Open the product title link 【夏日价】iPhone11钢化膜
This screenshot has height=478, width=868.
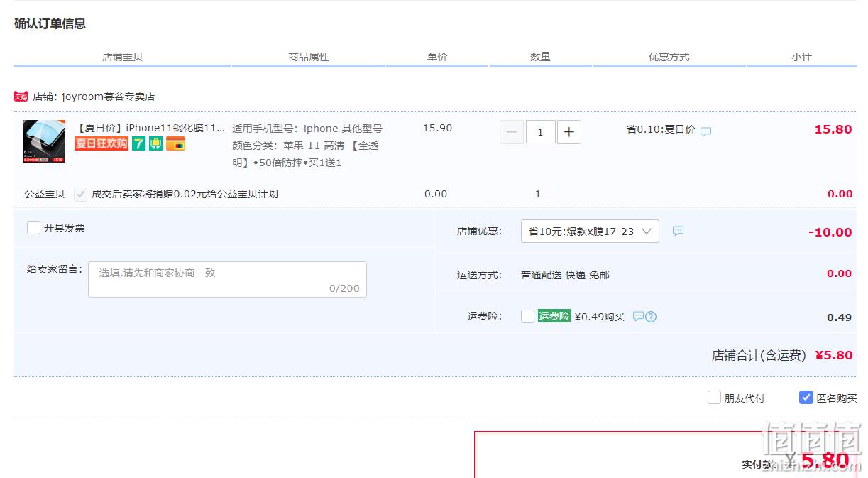click(x=150, y=128)
